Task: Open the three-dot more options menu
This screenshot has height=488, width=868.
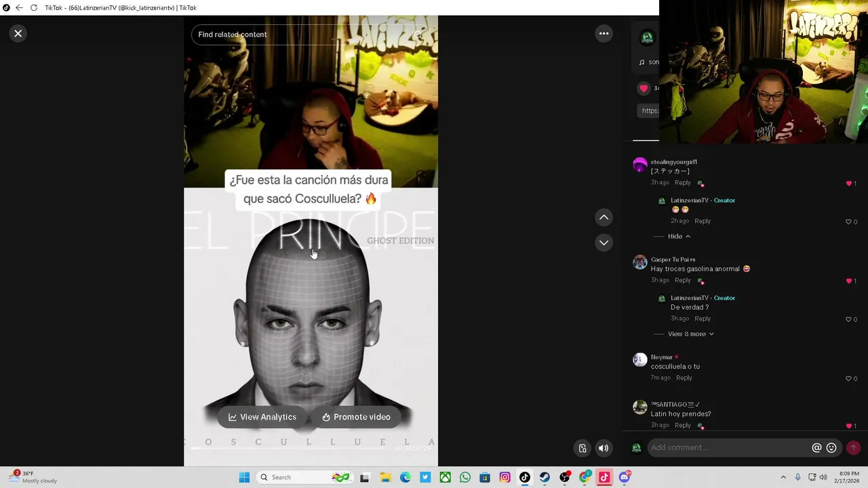Action: click(604, 33)
